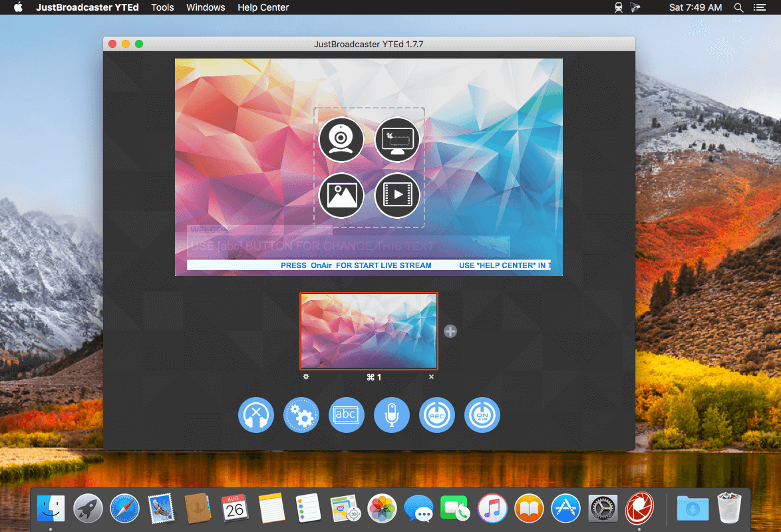Launch Safari from the Dock

124,509
